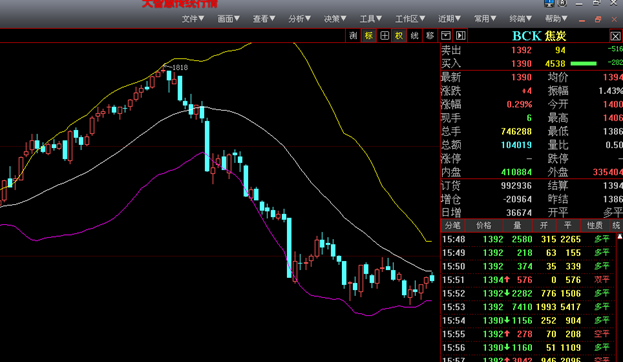Click the tick list scroll-up arrow

[619, 236]
